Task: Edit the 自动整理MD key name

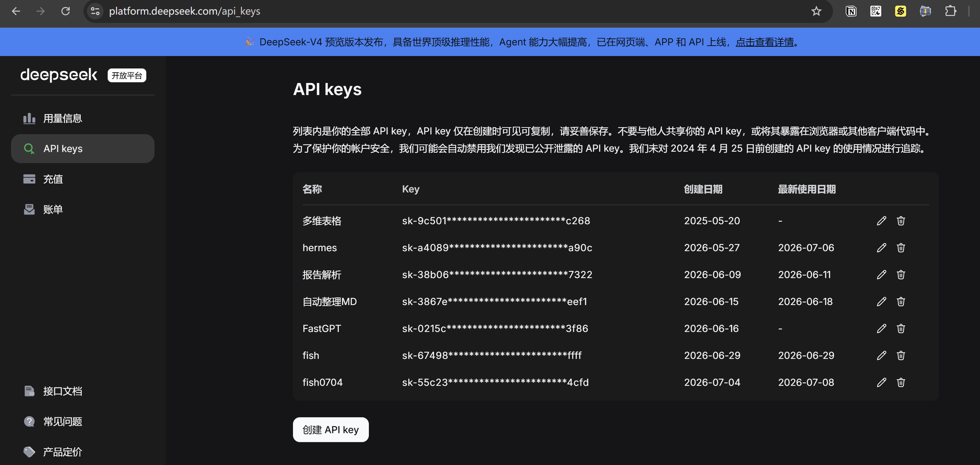Action: coord(881,302)
